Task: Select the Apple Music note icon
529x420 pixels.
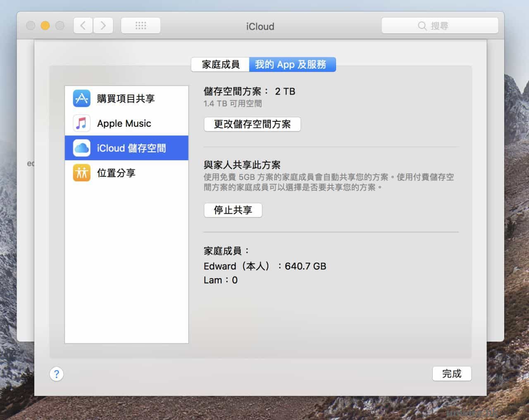Action: coord(81,123)
